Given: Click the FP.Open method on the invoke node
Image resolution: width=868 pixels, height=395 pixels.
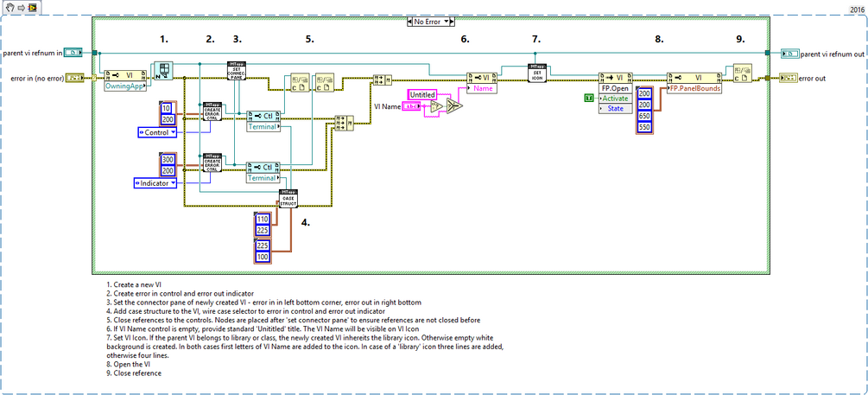Looking at the screenshot, I should click(x=616, y=88).
